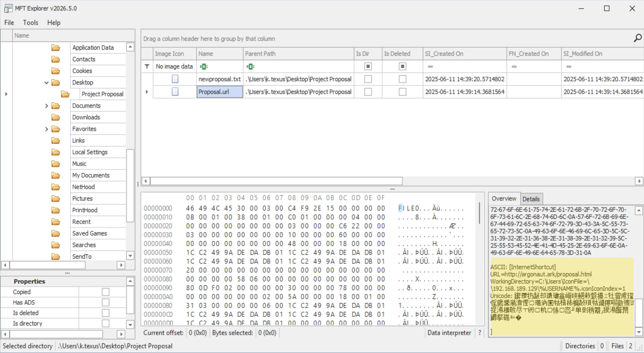644x353 pixels.
Task: Click folder tree vertical scrollbar thumb
Action: (x=130, y=186)
